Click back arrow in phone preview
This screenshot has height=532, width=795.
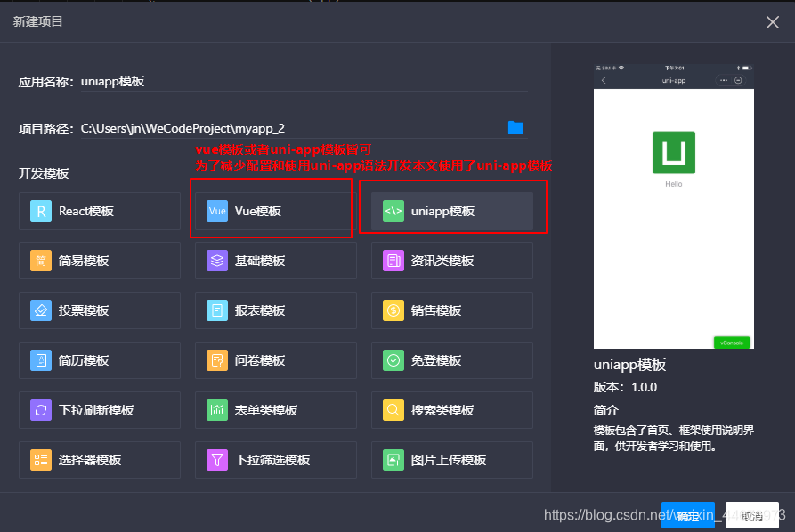tap(604, 81)
